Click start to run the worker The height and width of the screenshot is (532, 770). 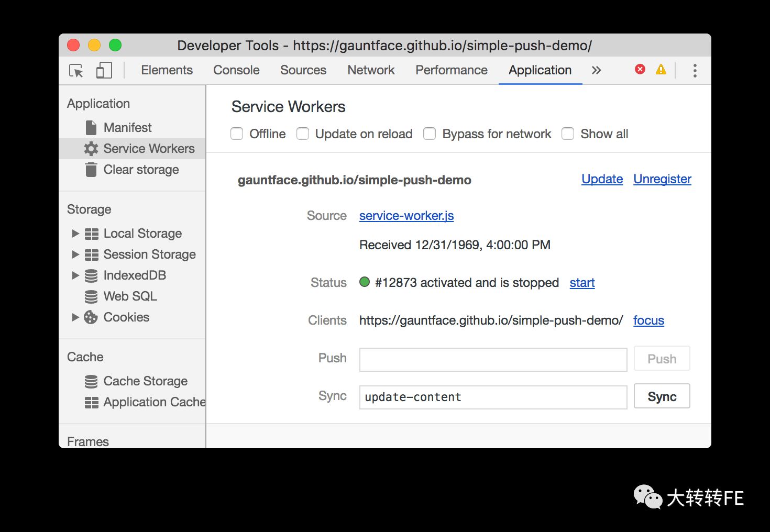coord(582,283)
